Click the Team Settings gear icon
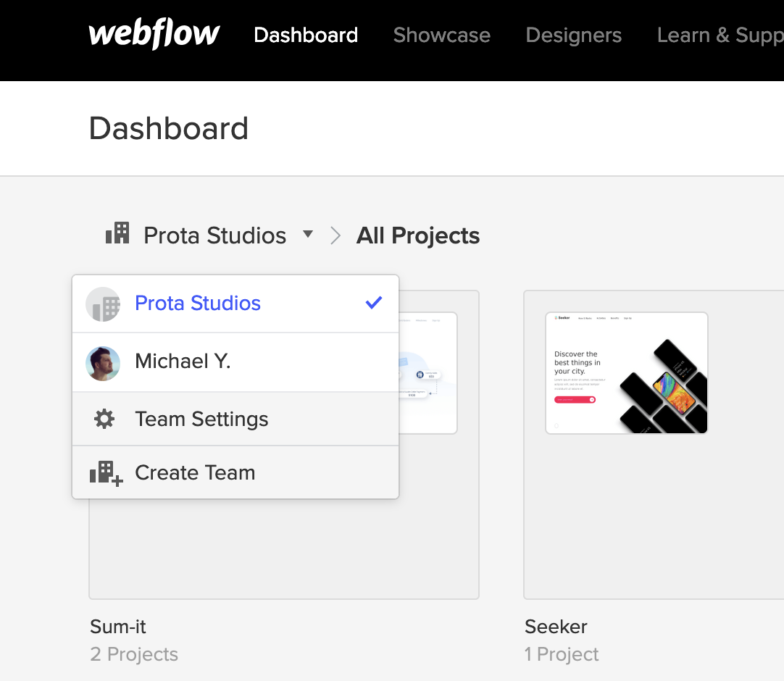This screenshot has width=784, height=681. point(104,419)
